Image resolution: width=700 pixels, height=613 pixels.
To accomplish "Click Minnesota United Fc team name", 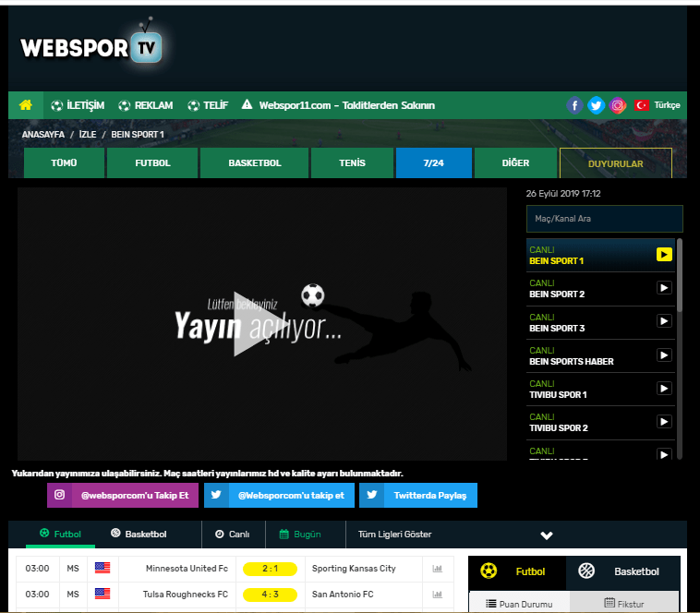I will 187,569.
